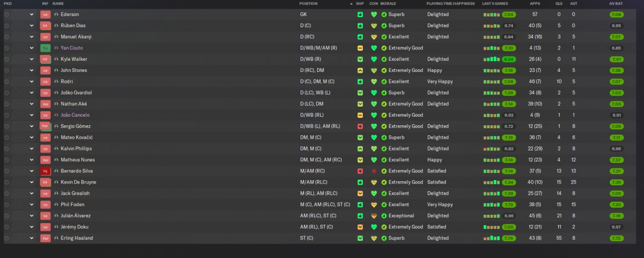Open the selection dropdown chevron for Jérémy Doku
Screen dimensions: 644x258
click(32, 227)
